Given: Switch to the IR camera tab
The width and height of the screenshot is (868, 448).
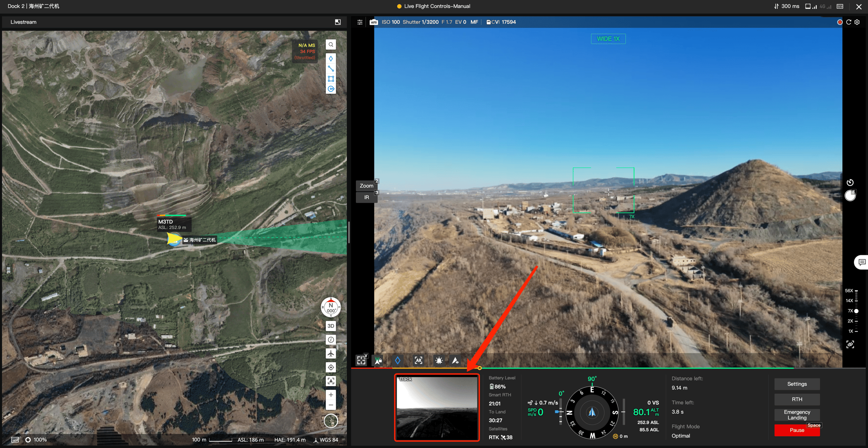Looking at the screenshot, I should click(366, 197).
